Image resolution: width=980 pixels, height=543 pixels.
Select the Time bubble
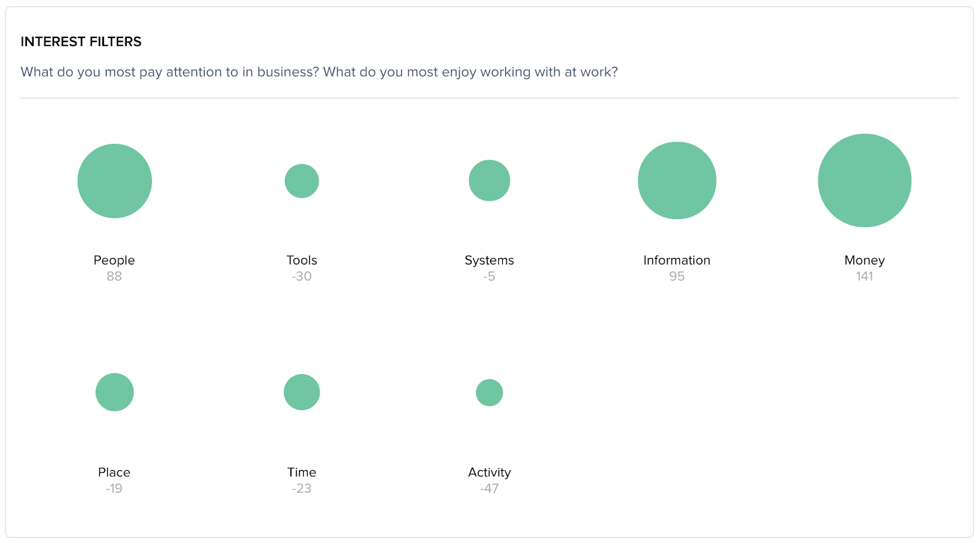pyautogui.click(x=302, y=392)
